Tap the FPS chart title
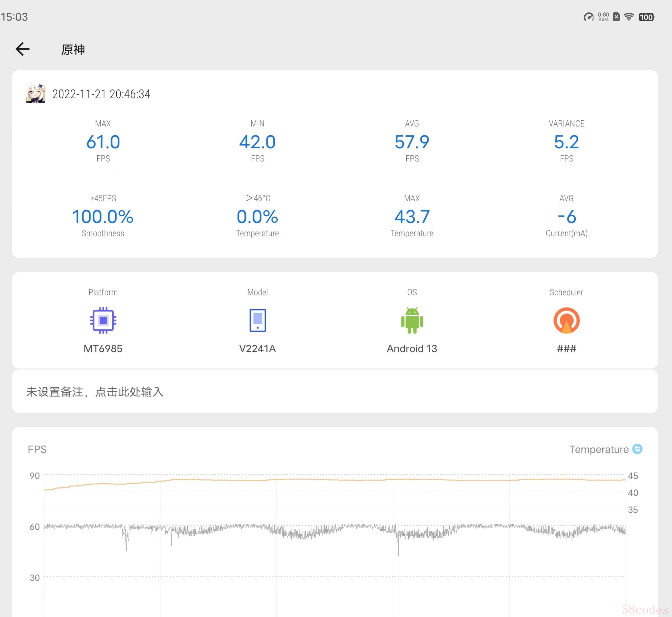The width and height of the screenshot is (672, 617). (x=37, y=449)
